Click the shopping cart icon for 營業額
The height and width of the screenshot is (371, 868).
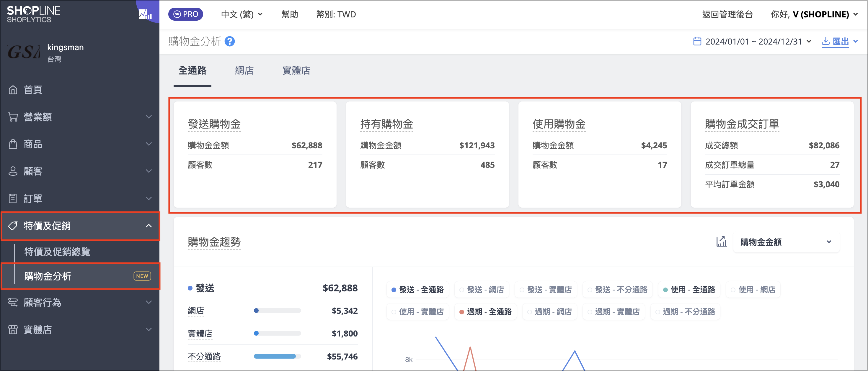[13, 117]
